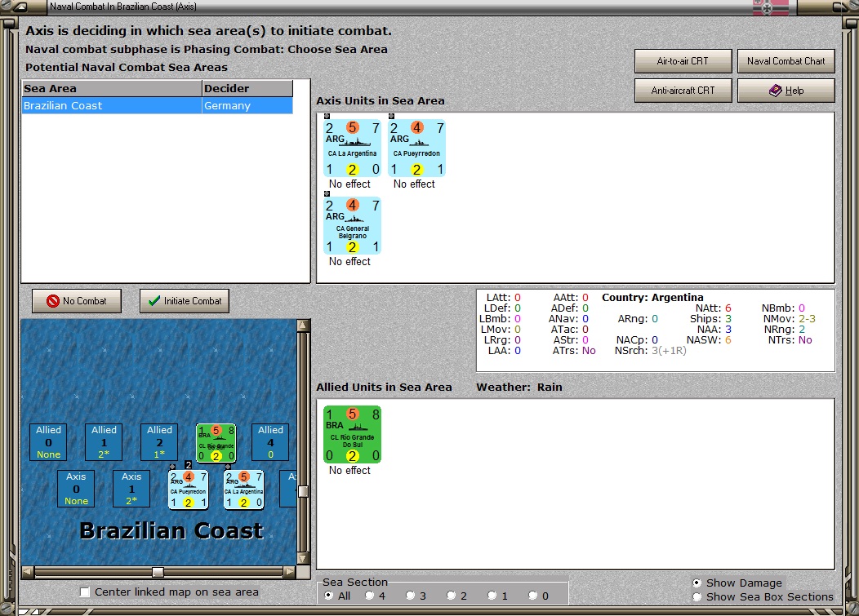Click the small marker above CA General Belgrano
The height and width of the screenshot is (616, 859).
tap(327, 193)
